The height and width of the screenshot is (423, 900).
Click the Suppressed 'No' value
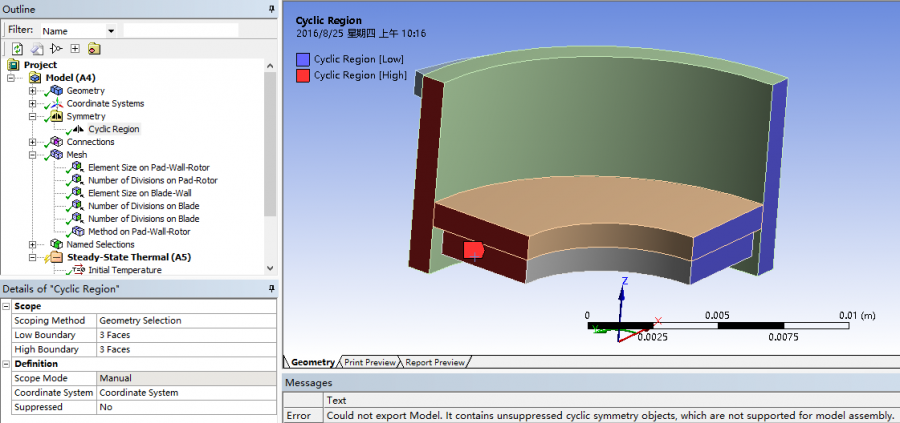(x=187, y=407)
